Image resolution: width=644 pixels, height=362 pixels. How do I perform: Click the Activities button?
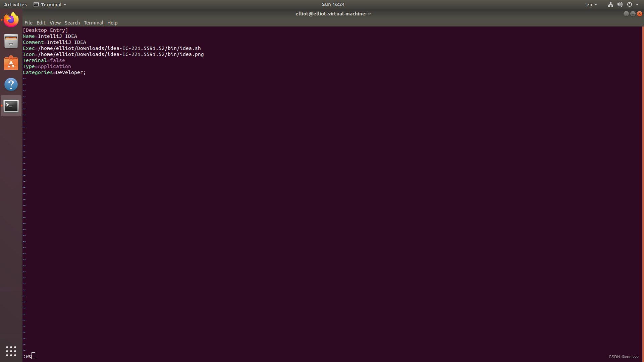pyautogui.click(x=15, y=5)
